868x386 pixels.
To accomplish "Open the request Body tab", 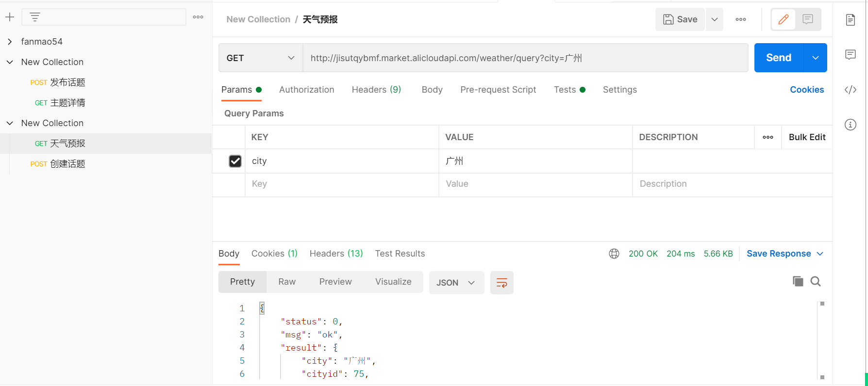I will (432, 90).
